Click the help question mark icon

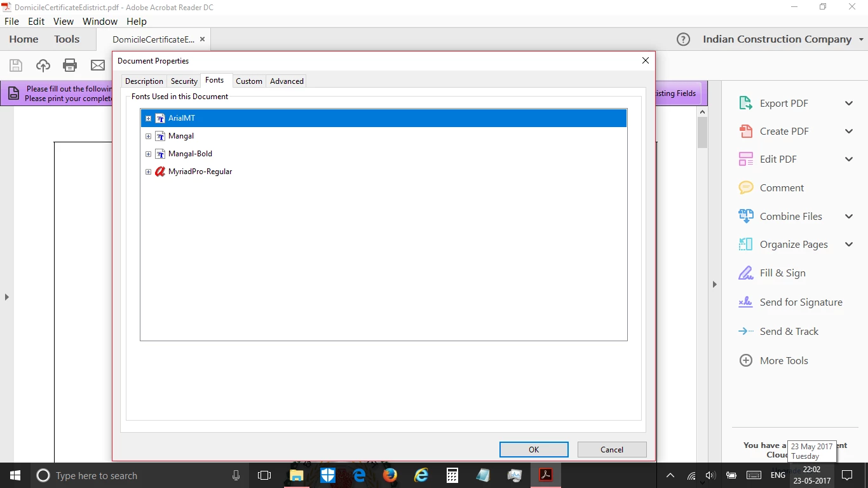pos(683,39)
